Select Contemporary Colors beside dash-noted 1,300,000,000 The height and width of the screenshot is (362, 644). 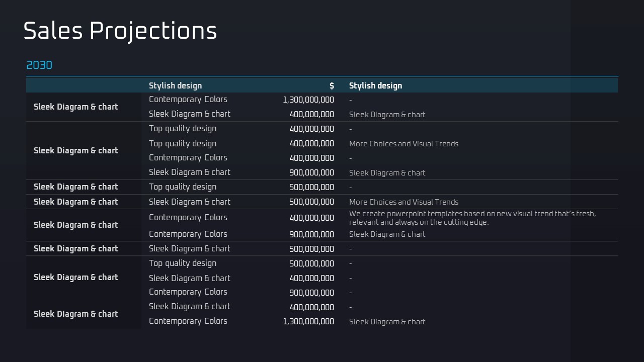(188, 100)
